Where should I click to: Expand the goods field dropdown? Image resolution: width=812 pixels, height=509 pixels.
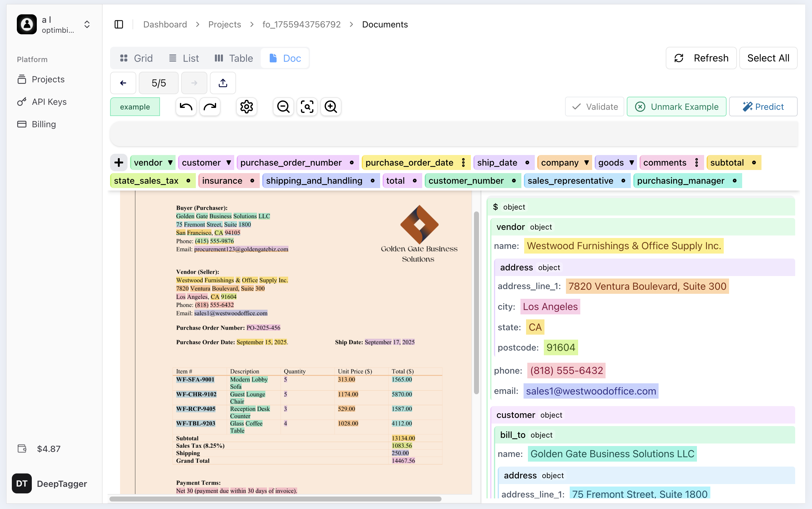click(x=631, y=162)
